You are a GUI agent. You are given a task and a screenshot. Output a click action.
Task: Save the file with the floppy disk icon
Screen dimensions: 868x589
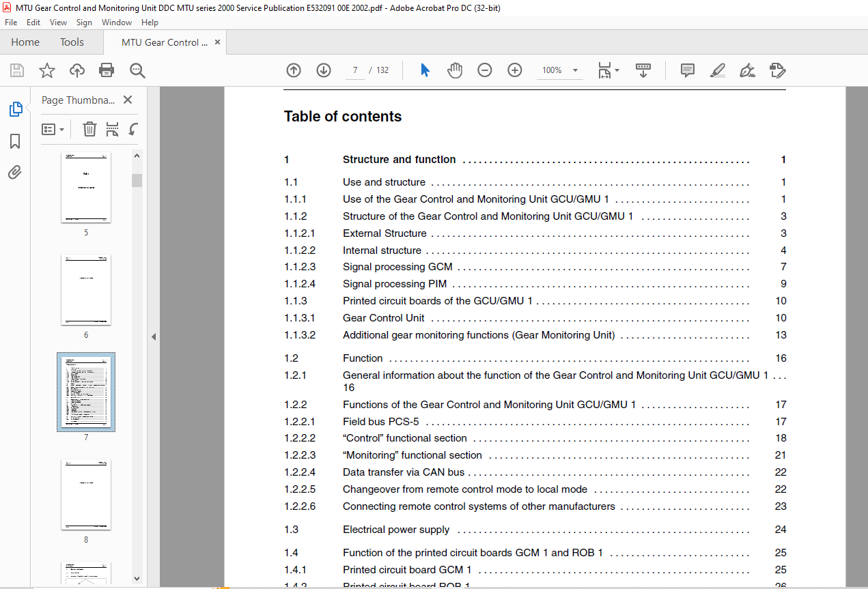pyautogui.click(x=17, y=70)
